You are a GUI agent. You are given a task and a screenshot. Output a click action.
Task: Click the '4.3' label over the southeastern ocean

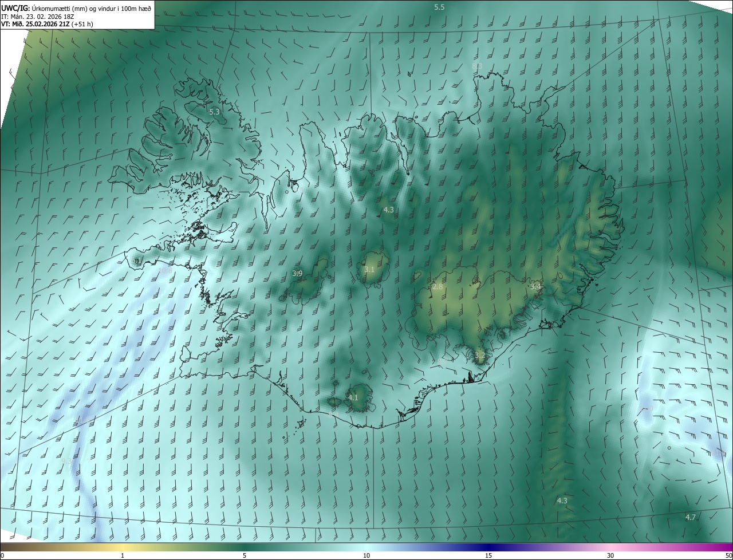562,500
